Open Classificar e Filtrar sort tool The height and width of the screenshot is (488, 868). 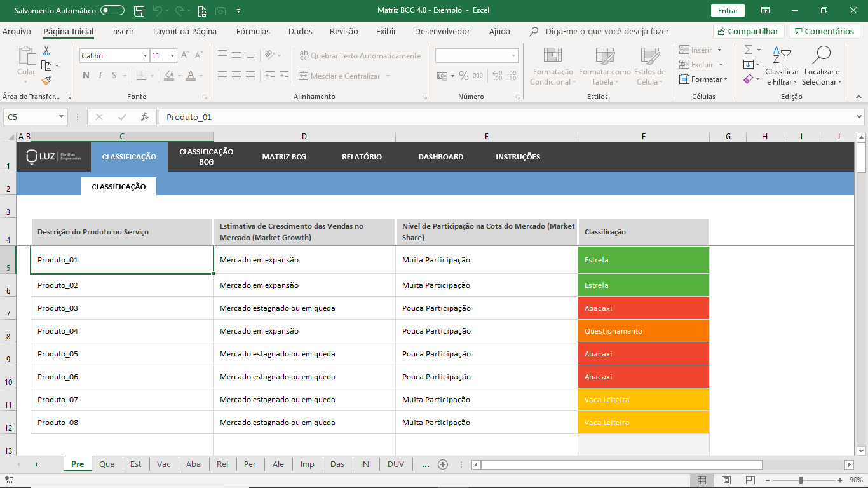782,66
